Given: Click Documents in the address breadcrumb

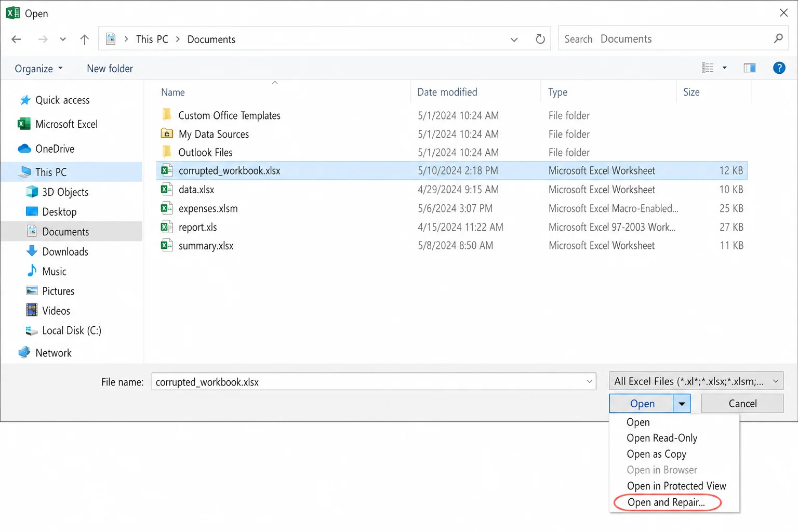Looking at the screenshot, I should click(x=211, y=39).
